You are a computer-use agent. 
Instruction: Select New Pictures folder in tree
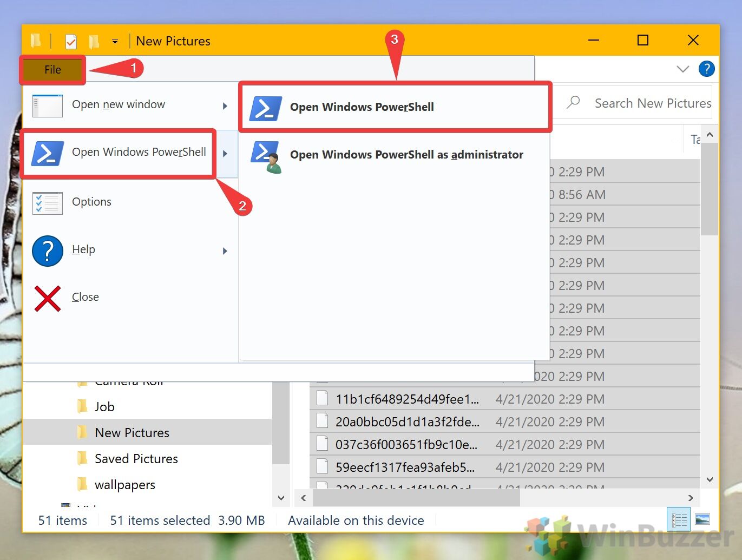132,433
